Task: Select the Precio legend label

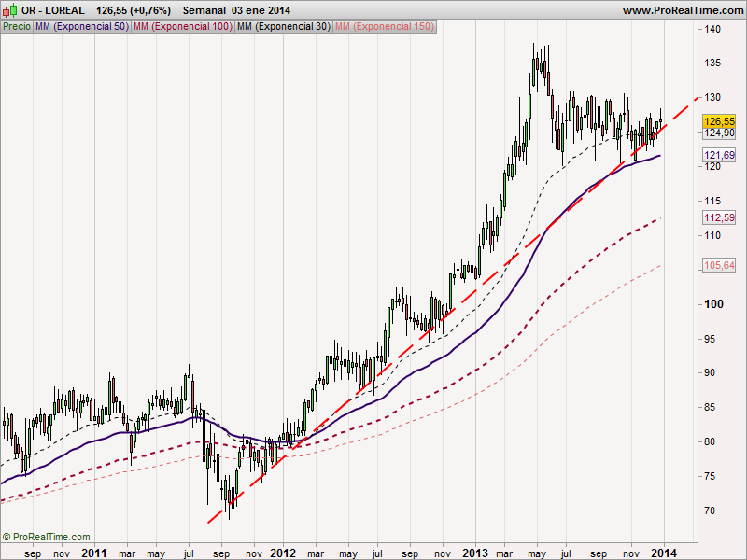Action: (x=17, y=27)
